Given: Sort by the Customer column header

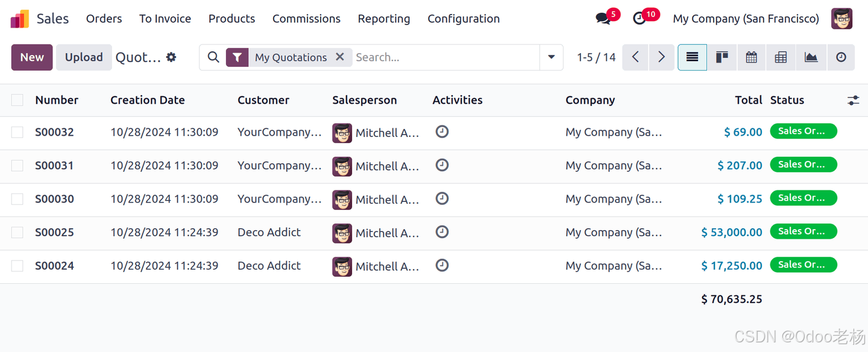Looking at the screenshot, I should pos(263,100).
